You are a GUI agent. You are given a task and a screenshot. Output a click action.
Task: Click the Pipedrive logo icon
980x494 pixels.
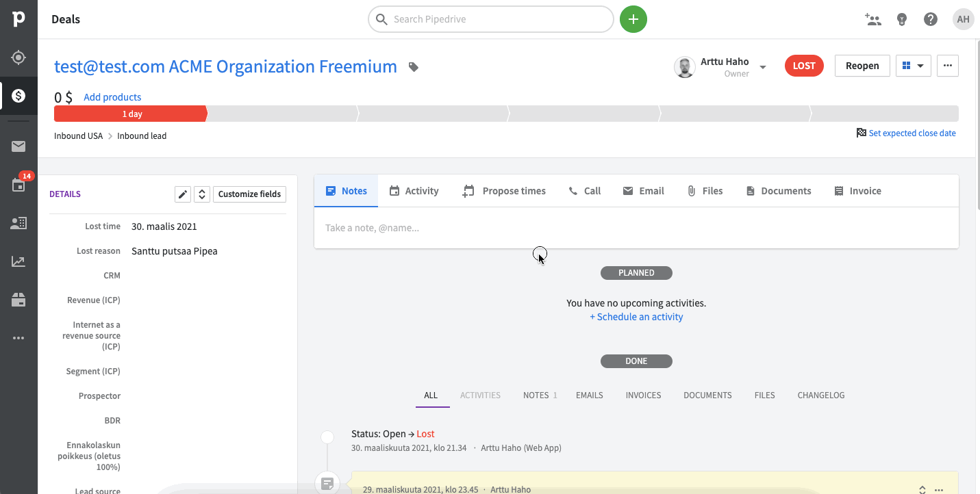pos(18,19)
